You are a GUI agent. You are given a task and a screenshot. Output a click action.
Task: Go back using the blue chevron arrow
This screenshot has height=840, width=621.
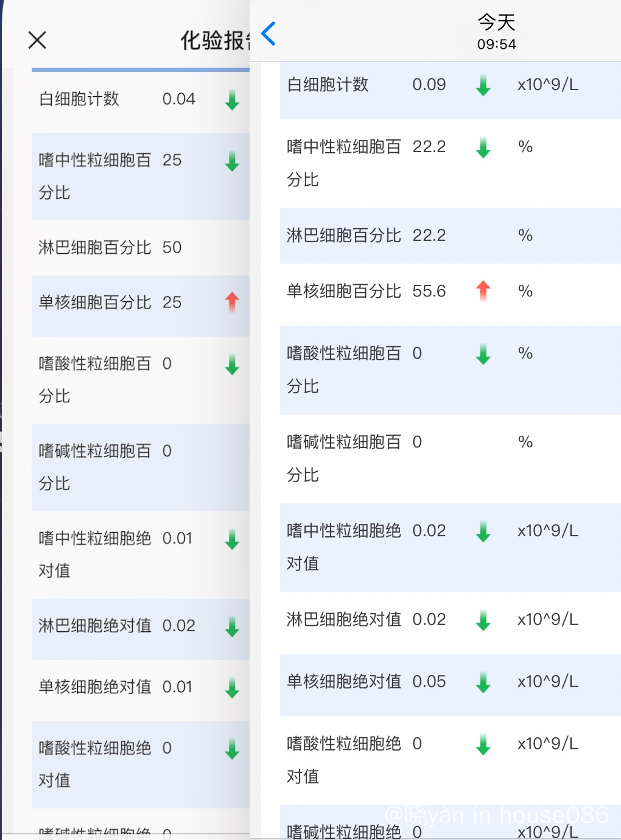(268, 33)
